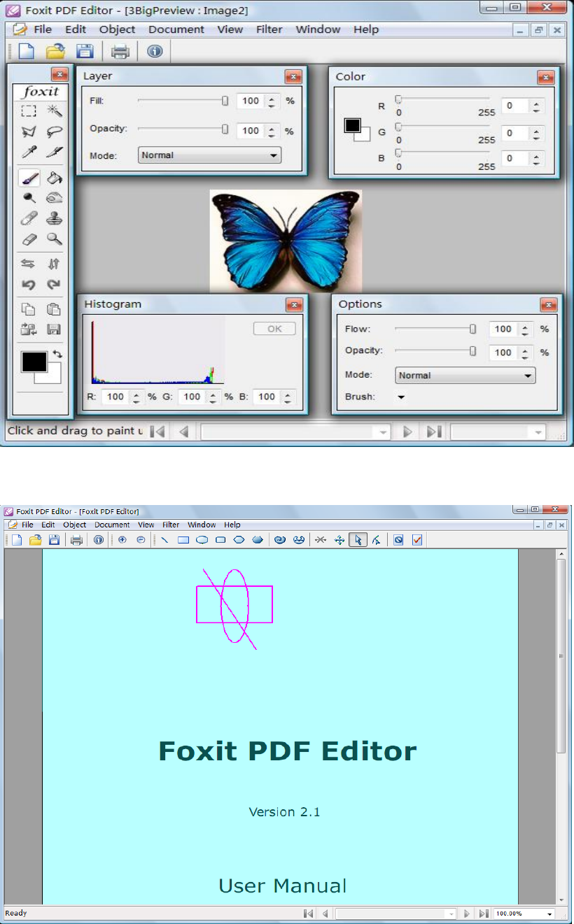Screen dimensions: 574x924
Task: Select the line drawing tool in the User Manual window
Action: (164, 539)
